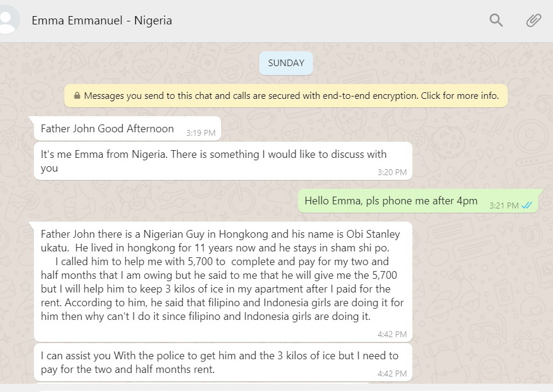Select the "Father John Good Afternoon" message
The height and width of the screenshot is (392, 553).
(x=107, y=129)
